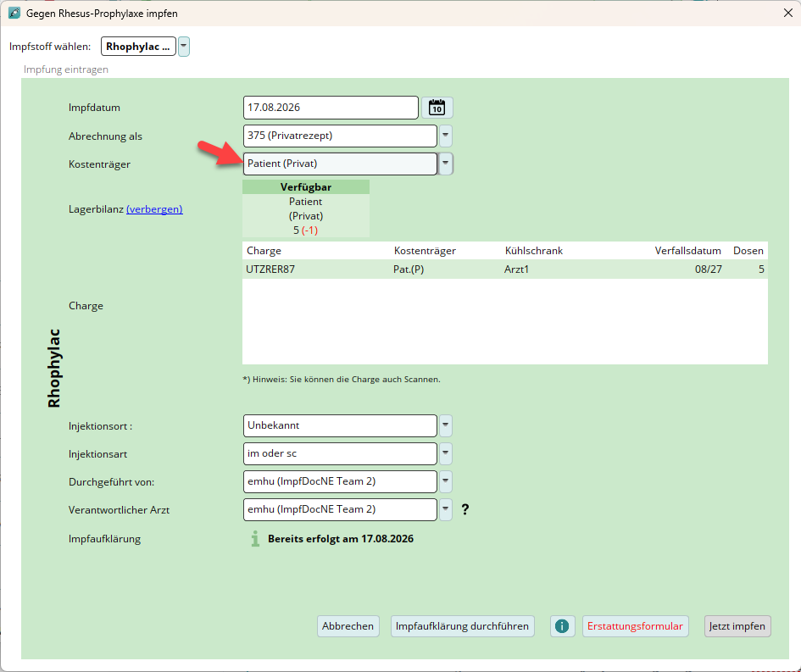Click the Jetzt impfen button

click(x=737, y=626)
